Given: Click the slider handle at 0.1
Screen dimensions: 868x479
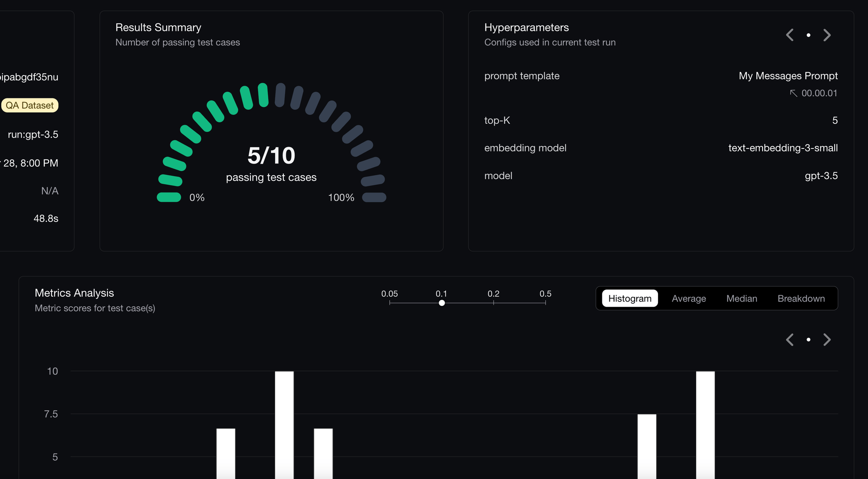Looking at the screenshot, I should [x=441, y=303].
